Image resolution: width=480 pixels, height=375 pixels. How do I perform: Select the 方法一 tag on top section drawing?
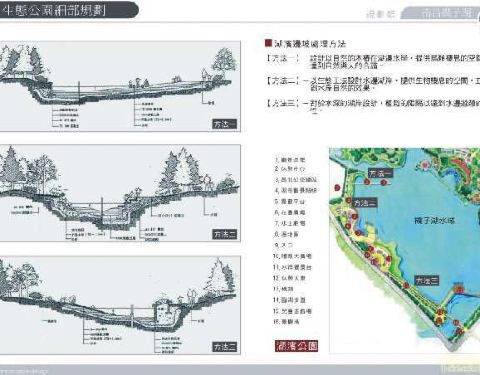(x=225, y=124)
